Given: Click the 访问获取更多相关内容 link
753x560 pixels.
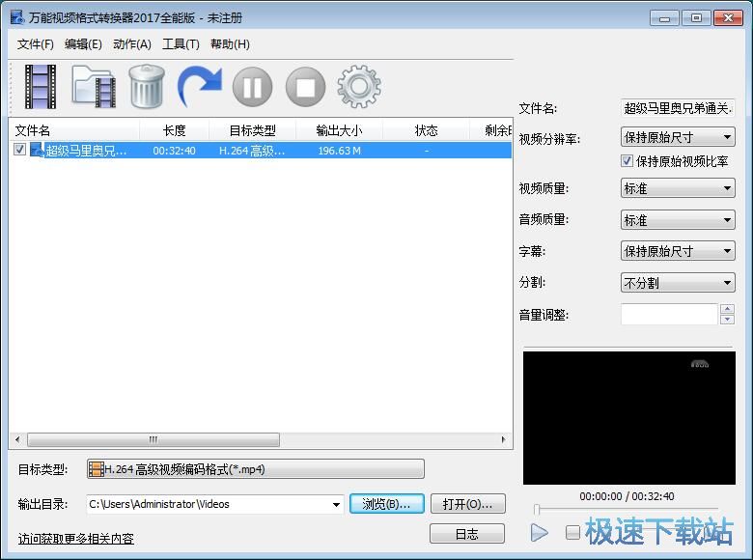Looking at the screenshot, I should [x=76, y=539].
